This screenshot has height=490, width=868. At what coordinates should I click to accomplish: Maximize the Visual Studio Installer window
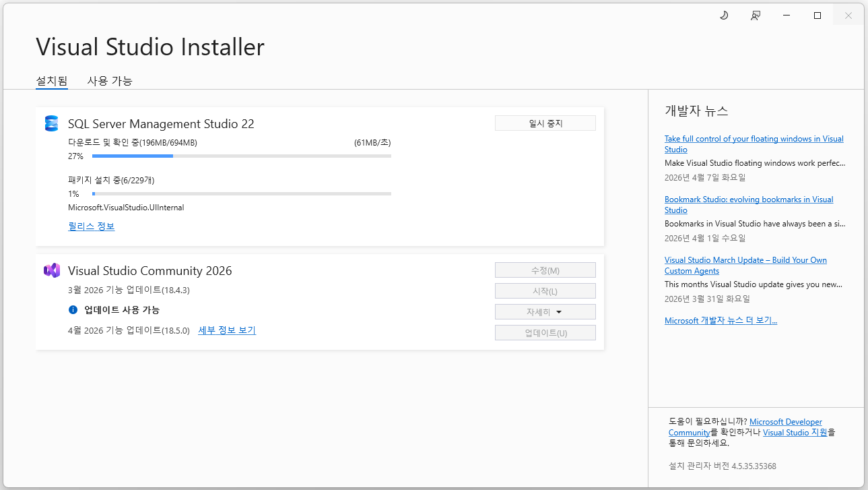tap(817, 16)
